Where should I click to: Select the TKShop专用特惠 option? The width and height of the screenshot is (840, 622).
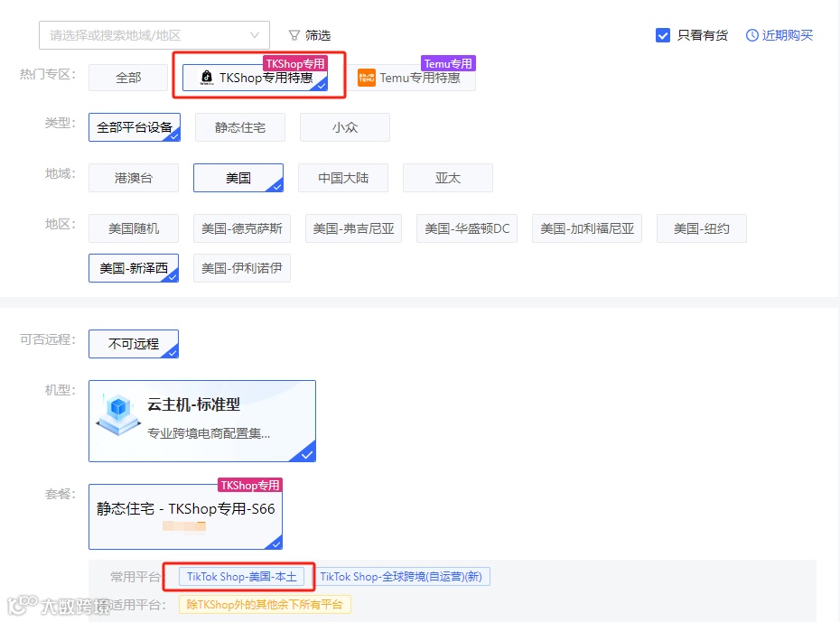(255, 78)
